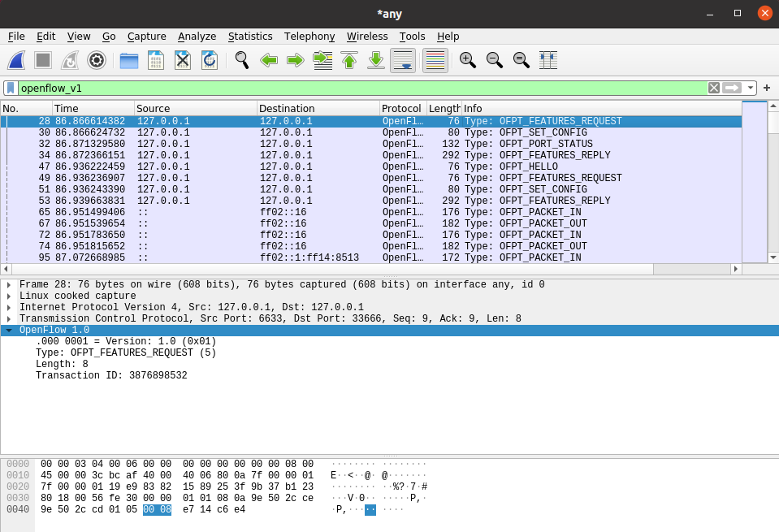Open the Analyze menu

197,37
